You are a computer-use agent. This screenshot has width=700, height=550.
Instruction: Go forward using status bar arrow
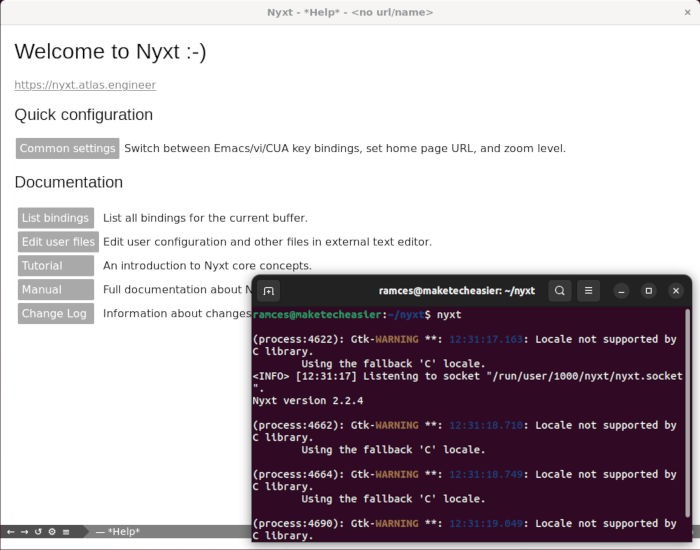(25, 532)
